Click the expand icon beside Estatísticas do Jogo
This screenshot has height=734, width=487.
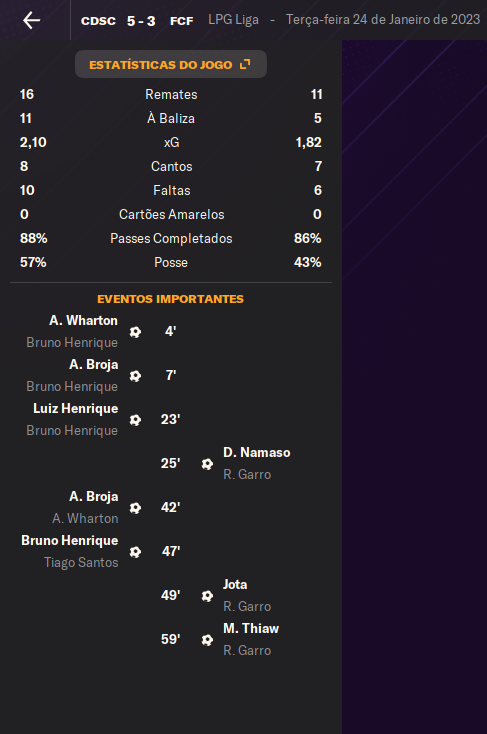pyautogui.click(x=245, y=64)
